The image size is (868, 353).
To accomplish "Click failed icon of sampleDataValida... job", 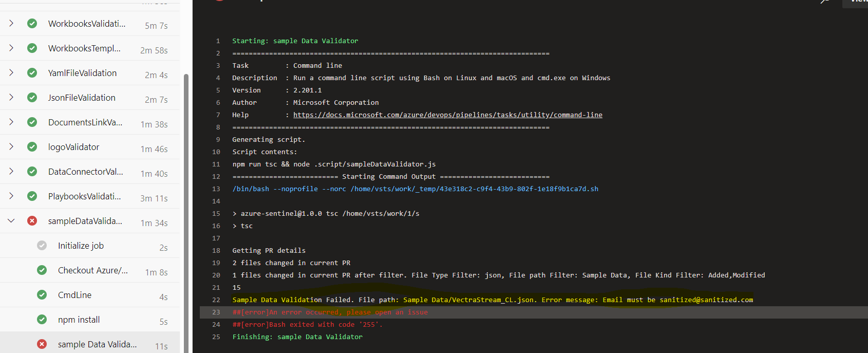I will pyautogui.click(x=32, y=220).
